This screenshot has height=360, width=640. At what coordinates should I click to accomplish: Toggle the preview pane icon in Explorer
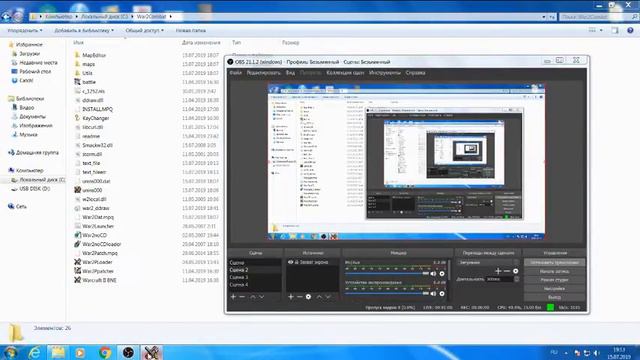(x=615, y=30)
